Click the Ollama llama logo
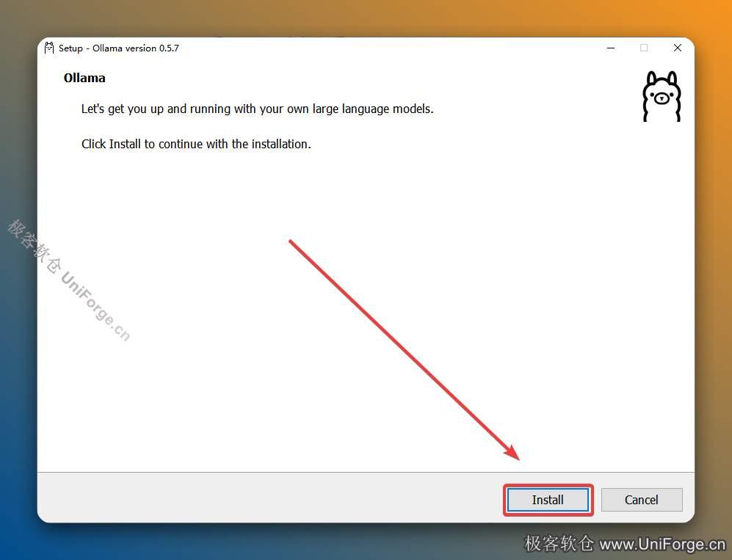This screenshot has width=732, height=560. (x=662, y=96)
